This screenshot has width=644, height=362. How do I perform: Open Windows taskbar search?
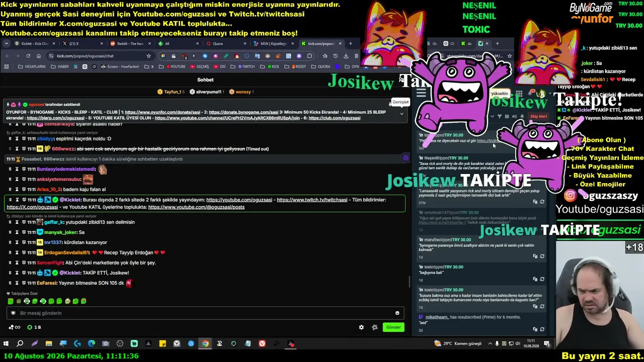pos(20,344)
